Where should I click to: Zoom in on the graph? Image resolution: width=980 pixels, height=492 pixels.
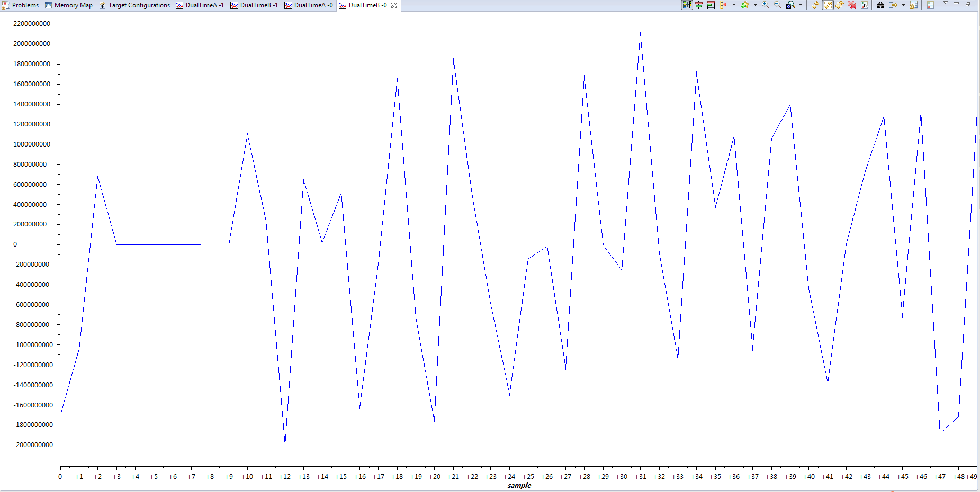click(x=766, y=5)
